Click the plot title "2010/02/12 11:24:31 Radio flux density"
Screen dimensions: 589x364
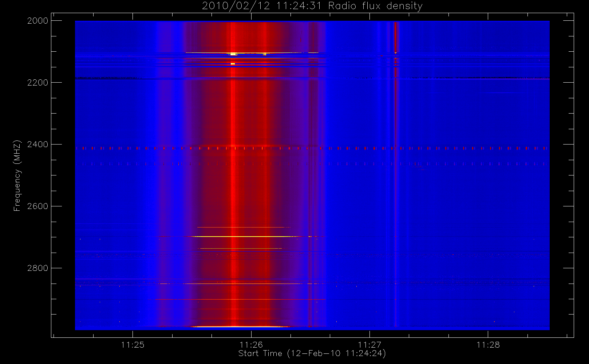[312, 6]
